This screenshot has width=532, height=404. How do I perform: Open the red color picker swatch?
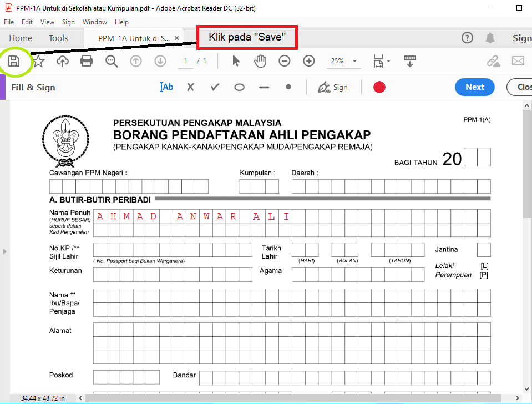[x=379, y=87]
